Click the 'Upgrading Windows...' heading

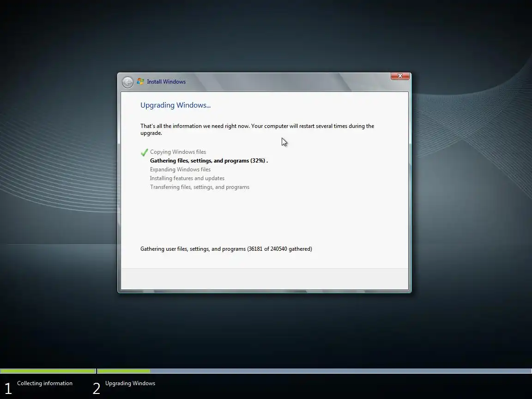pyautogui.click(x=175, y=105)
